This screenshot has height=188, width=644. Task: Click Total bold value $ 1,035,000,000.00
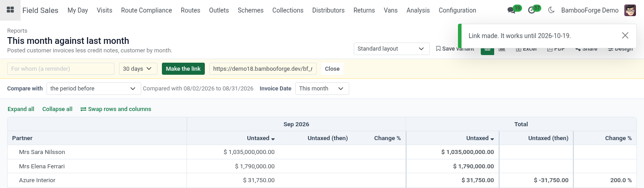(467, 152)
